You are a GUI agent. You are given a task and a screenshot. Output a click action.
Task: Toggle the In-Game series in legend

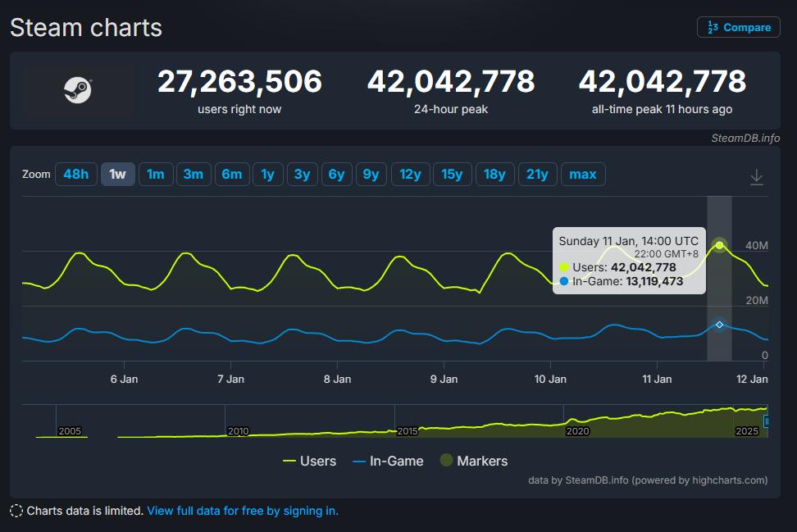coord(388,461)
